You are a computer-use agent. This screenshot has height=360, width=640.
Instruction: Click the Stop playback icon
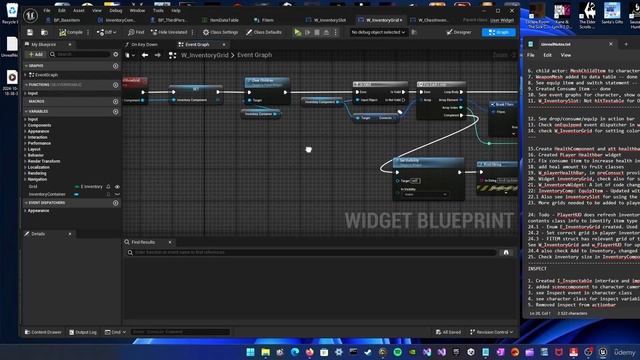point(317,32)
